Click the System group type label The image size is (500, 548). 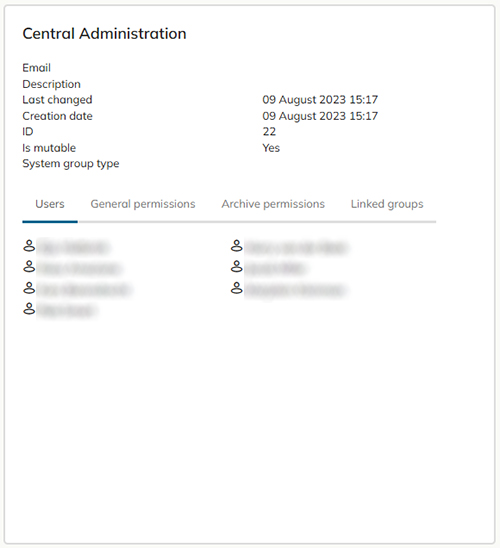(71, 164)
